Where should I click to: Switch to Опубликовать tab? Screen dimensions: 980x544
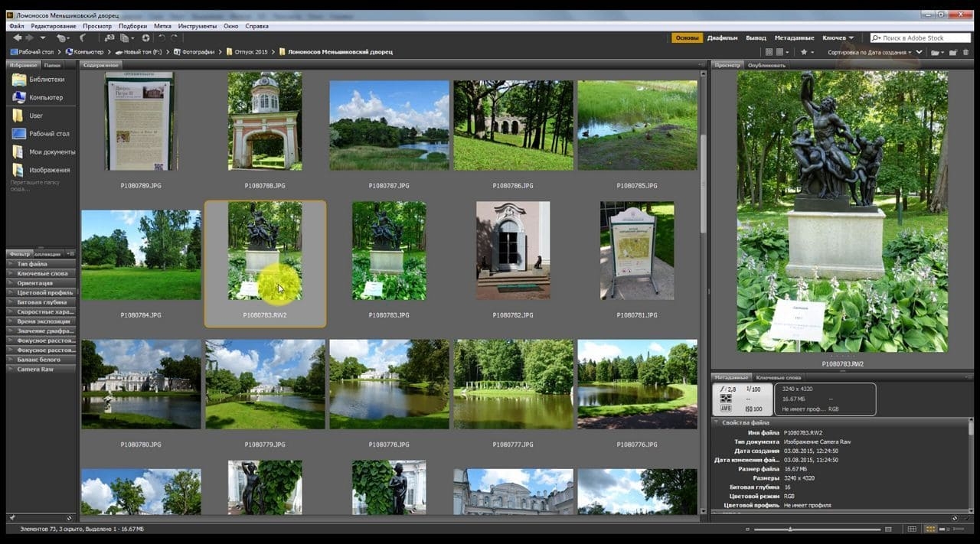pyautogui.click(x=766, y=65)
